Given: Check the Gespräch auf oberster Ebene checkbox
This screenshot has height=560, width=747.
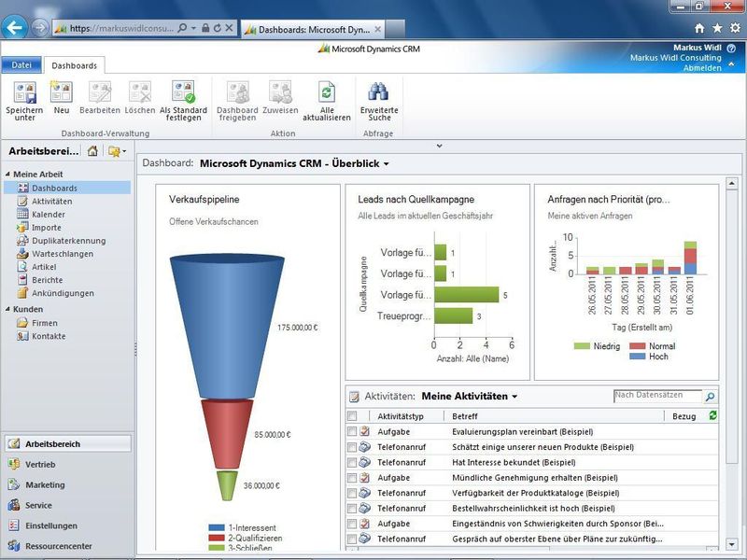Looking at the screenshot, I should 352,539.
